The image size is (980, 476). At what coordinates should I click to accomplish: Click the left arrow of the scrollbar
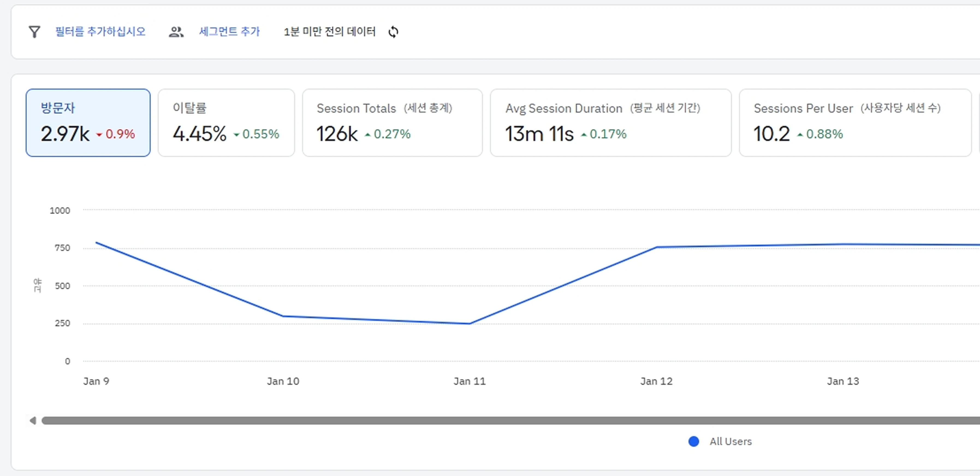(32, 420)
